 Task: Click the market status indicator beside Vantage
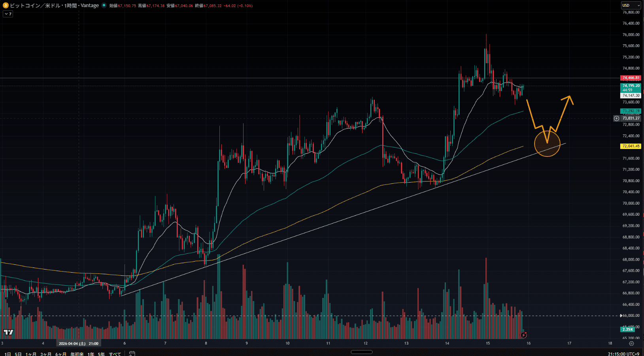coord(104,6)
